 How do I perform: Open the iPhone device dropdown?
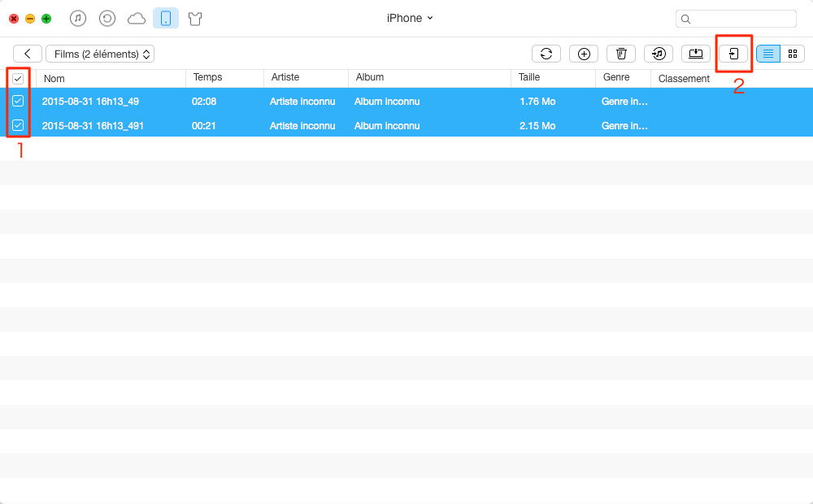click(410, 18)
